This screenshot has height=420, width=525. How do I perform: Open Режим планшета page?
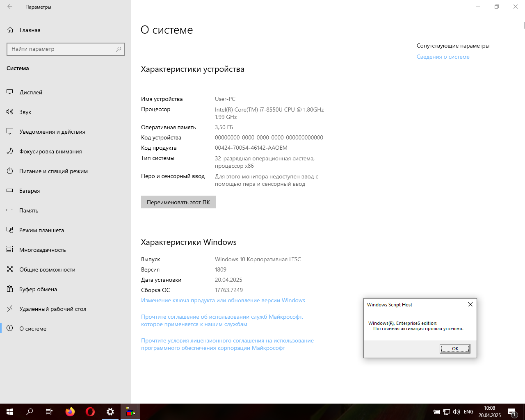66,230
